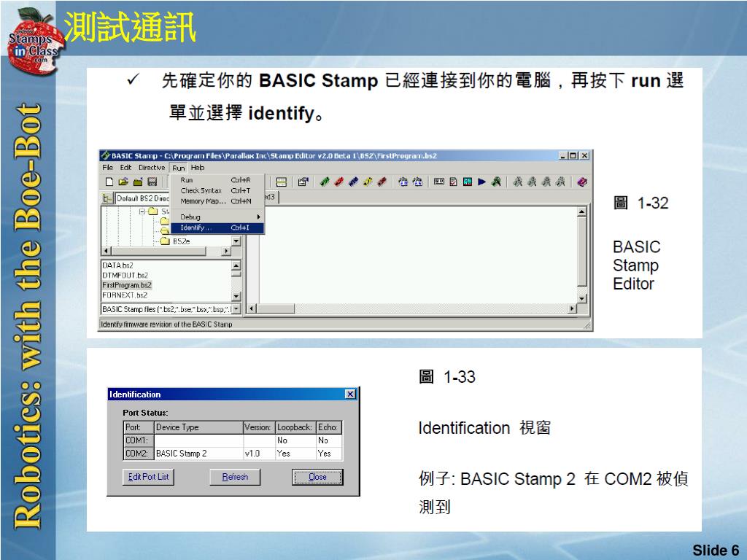Click the COM2: port cell
The image size is (747, 560).
pyautogui.click(x=138, y=454)
